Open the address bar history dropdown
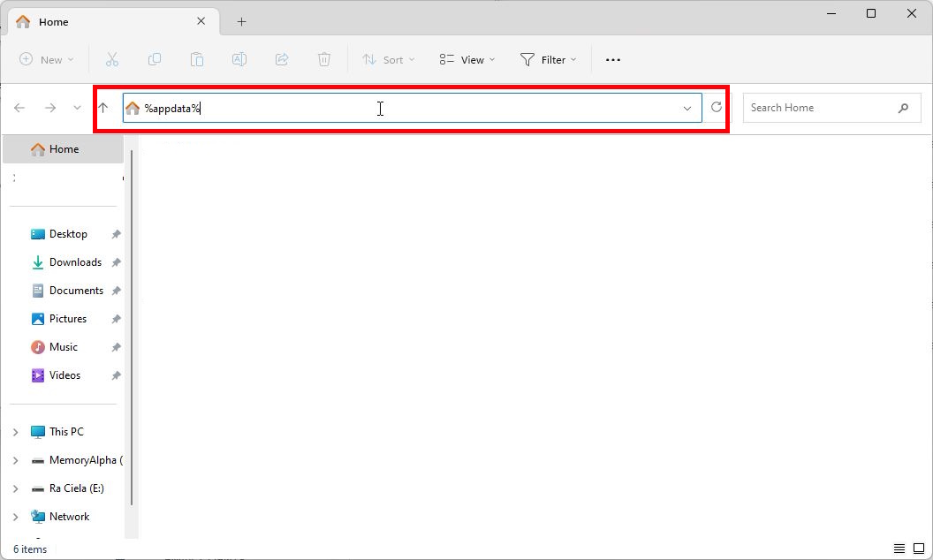933x560 pixels. (687, 108)
